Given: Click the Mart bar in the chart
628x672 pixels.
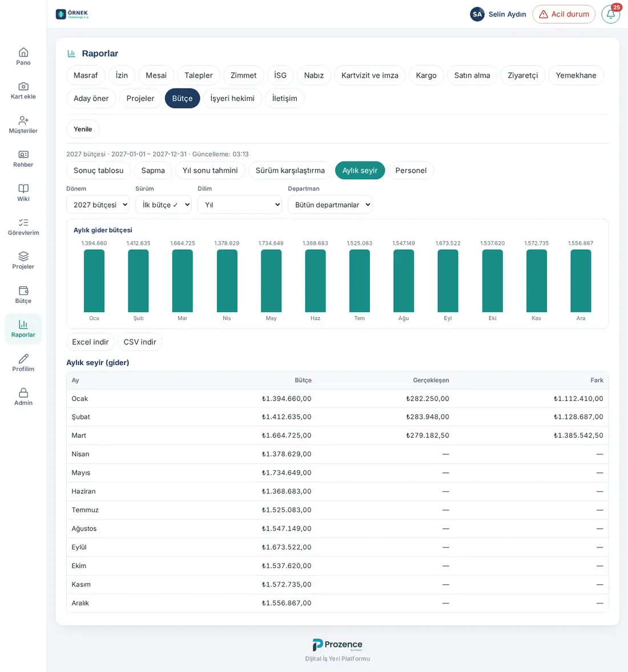Looking at the screenshot, I should coord(182,281).
